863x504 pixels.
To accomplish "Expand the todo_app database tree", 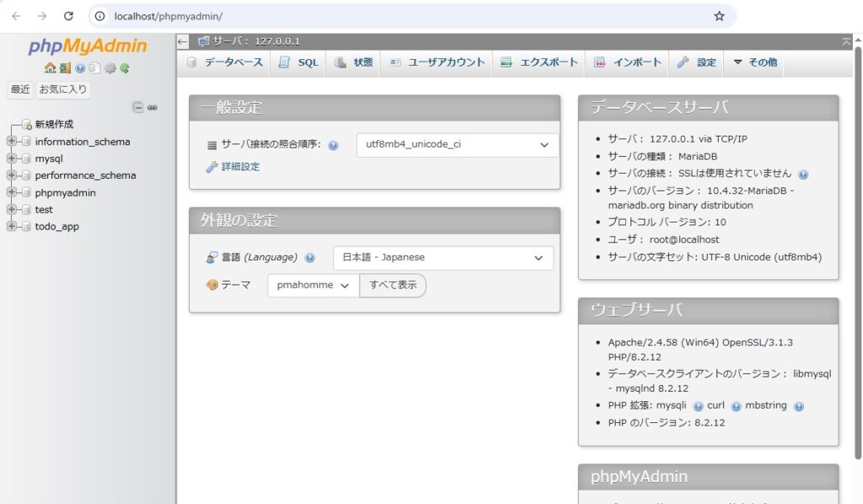I will point(11,226).
